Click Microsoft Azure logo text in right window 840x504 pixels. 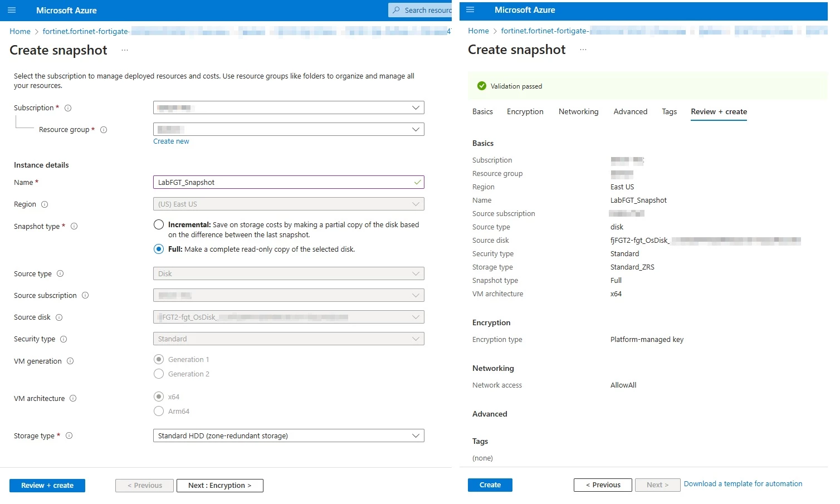525,9
